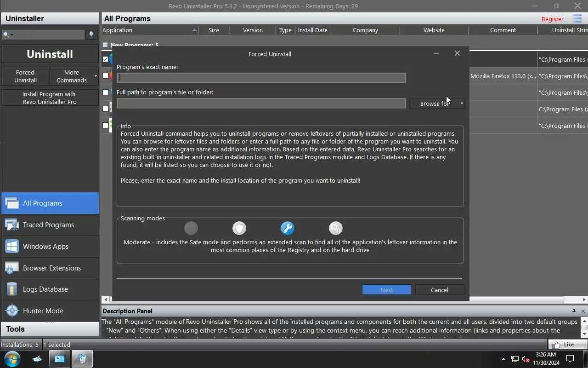
Task: Click the 1 selected status text
Action: tap(57, 345)
